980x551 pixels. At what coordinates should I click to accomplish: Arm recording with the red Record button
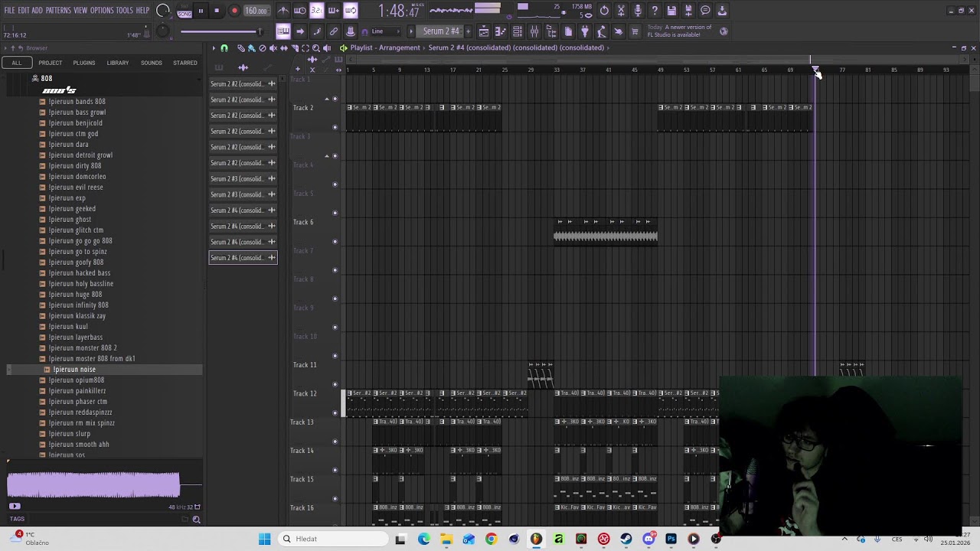[x=234, y=11]
